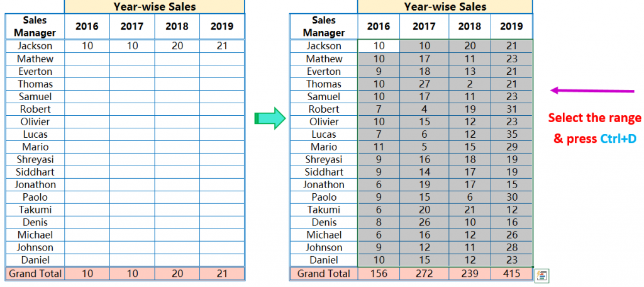Click Grand Total 415 cell in right table

tap(512, 273)
